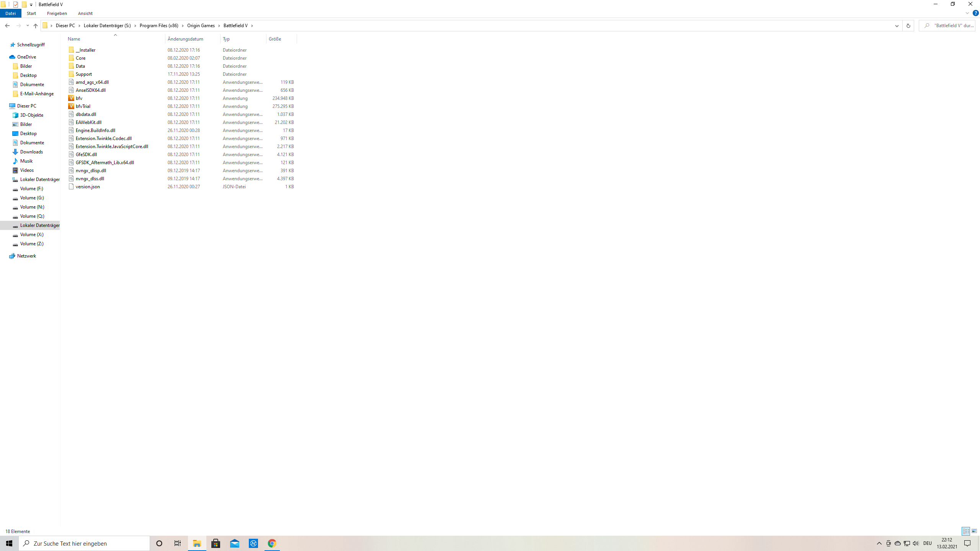Click the Battlefield V search field
980x551 pixels.
click(x=951, y=26)
